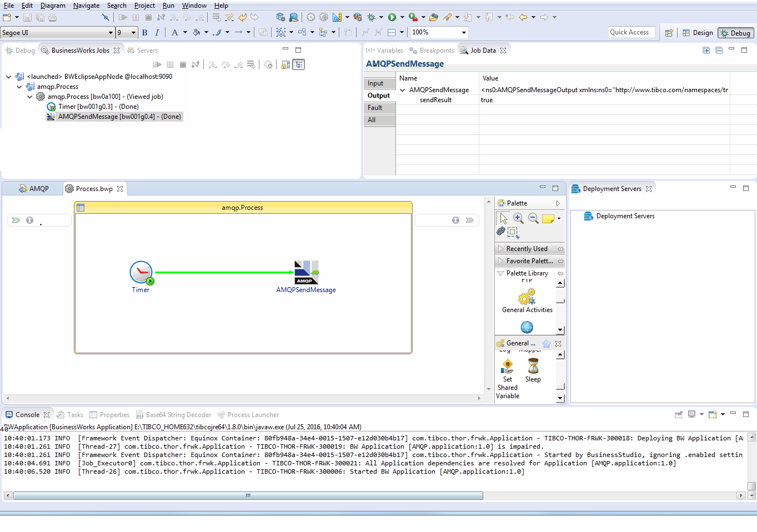Open the Process Launcher view
757x532 pixels.
248,415
